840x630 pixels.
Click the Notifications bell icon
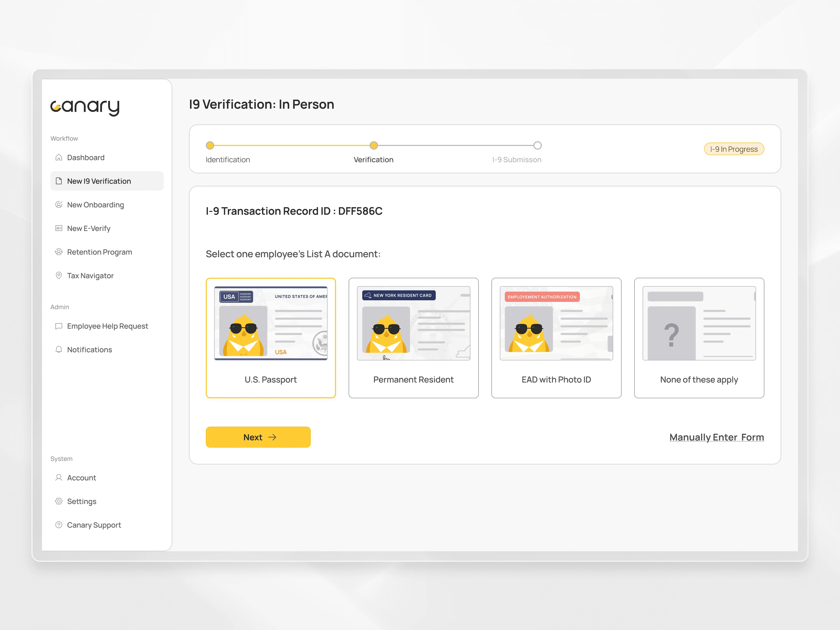click(x=59, y=349)
